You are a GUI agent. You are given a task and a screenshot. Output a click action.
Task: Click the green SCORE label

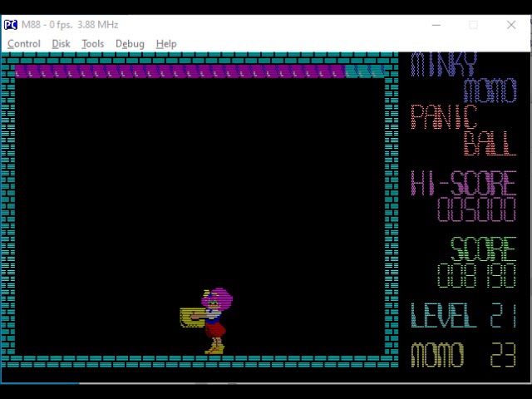[x=484, y=249]
